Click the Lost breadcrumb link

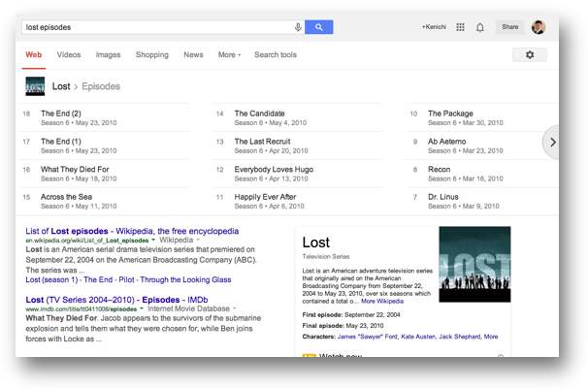61,86
